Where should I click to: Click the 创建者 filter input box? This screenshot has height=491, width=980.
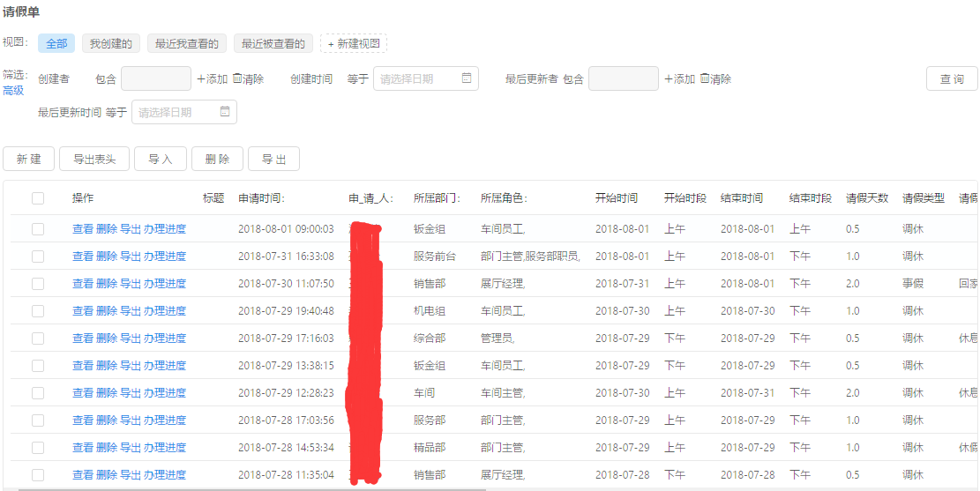pos(155,78)
